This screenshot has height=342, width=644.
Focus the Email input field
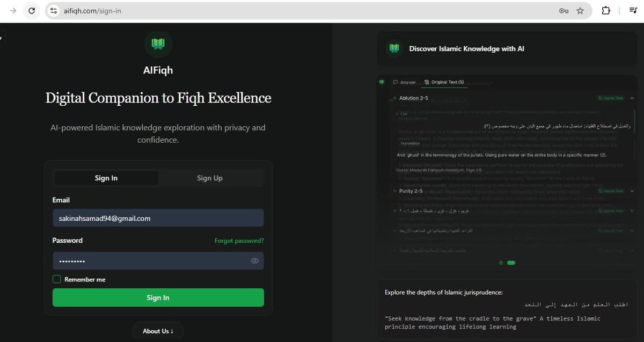(158, 218)
